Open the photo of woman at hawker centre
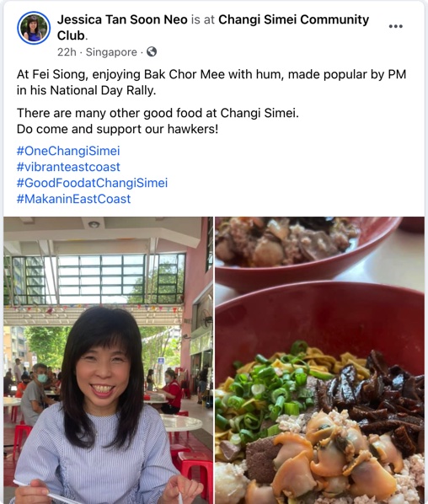The image size is (428, 504). pos(109,361)
